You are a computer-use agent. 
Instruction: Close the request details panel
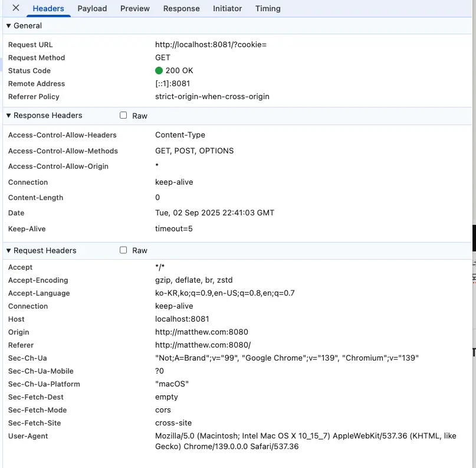click(x=16, y=8)
